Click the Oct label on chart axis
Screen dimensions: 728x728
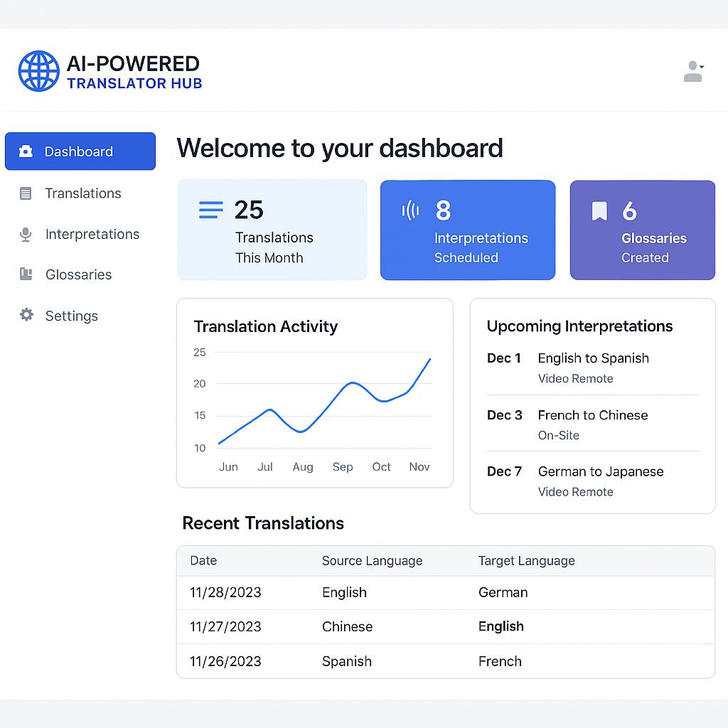(381, 466)
